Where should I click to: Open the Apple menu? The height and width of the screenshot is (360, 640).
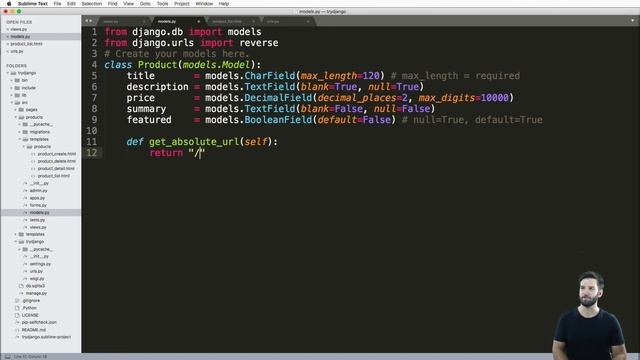tap(9, 4)
